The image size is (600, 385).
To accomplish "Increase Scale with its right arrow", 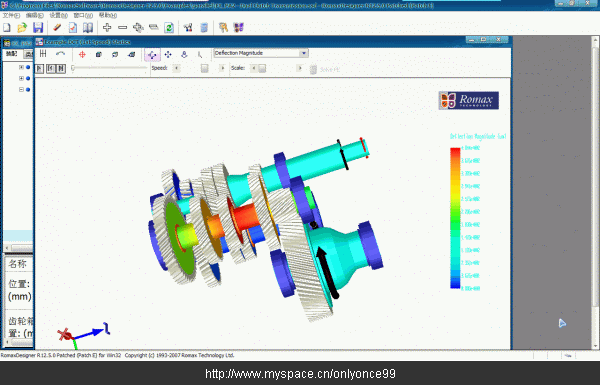I will [300, 68].
